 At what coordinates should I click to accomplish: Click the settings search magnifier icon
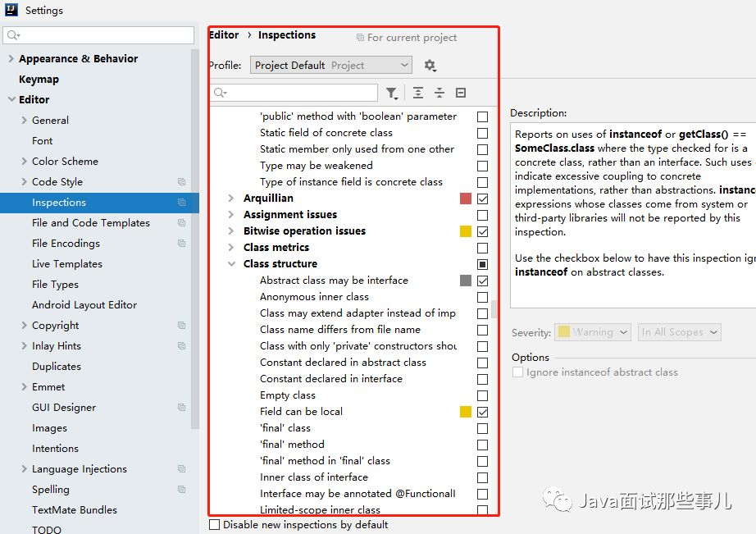[13, 35]
